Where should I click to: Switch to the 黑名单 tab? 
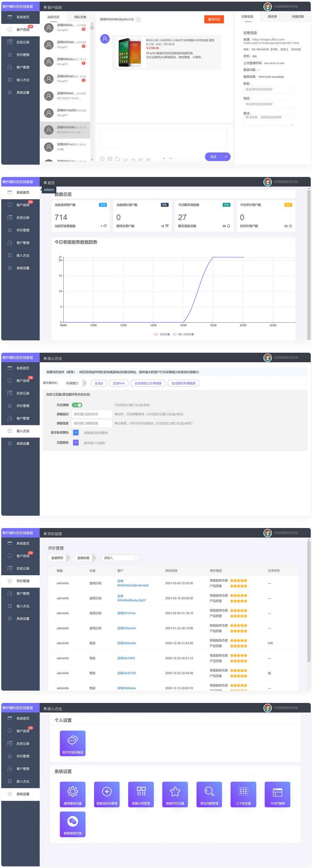pyautogui.click(x=272, y=17)
